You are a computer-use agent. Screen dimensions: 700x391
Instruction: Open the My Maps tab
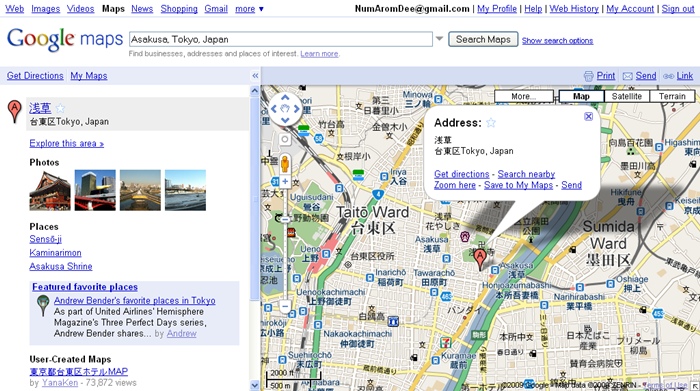[x=89, y=75]
